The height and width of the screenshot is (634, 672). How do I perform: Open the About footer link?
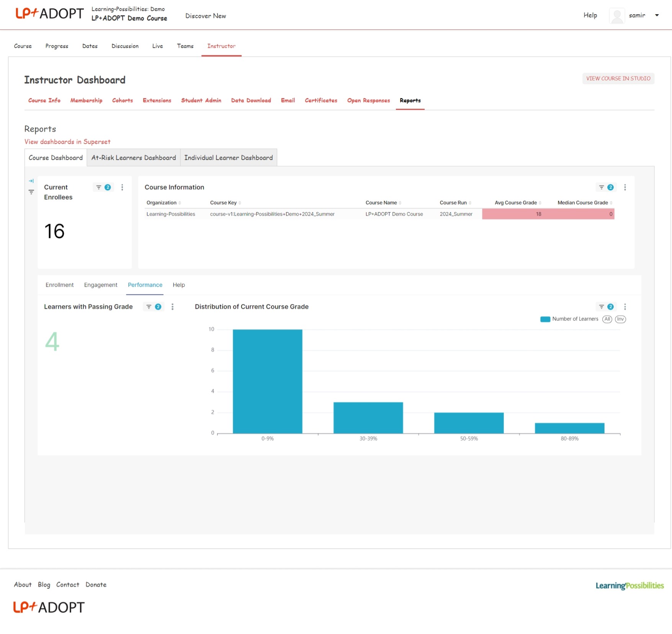tap(23, 585)
